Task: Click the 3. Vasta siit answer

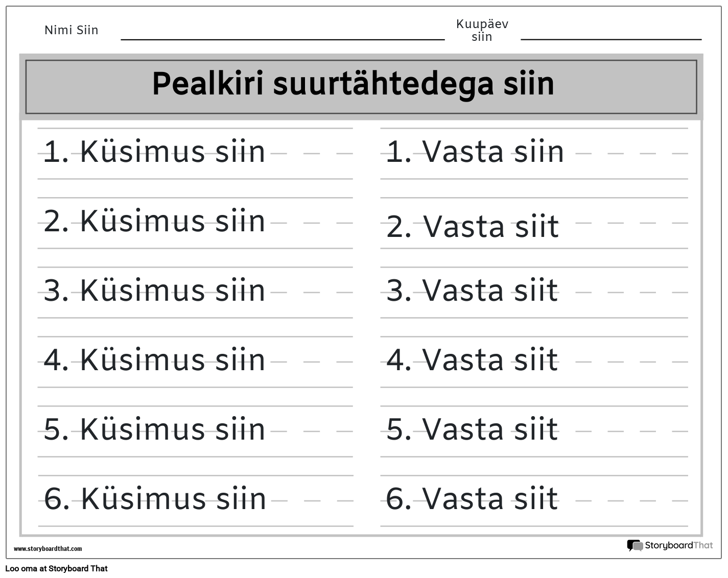Action: coord(472,291)
